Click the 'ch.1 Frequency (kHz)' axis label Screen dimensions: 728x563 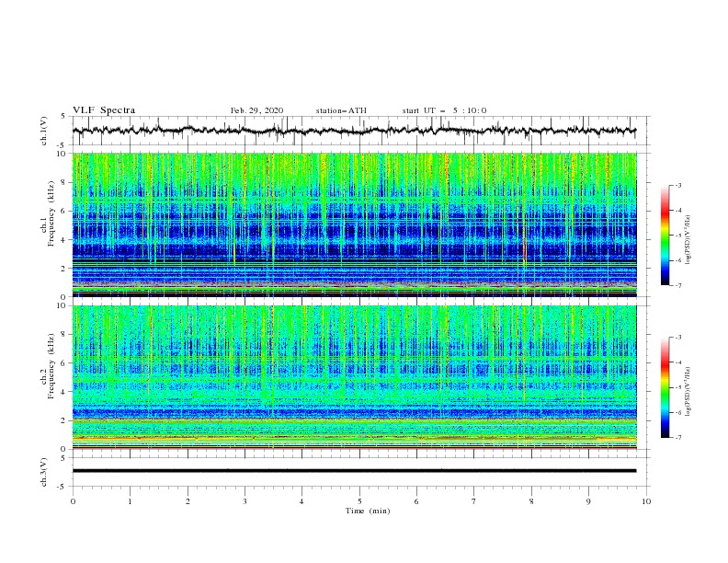click(x=48, y=214)
